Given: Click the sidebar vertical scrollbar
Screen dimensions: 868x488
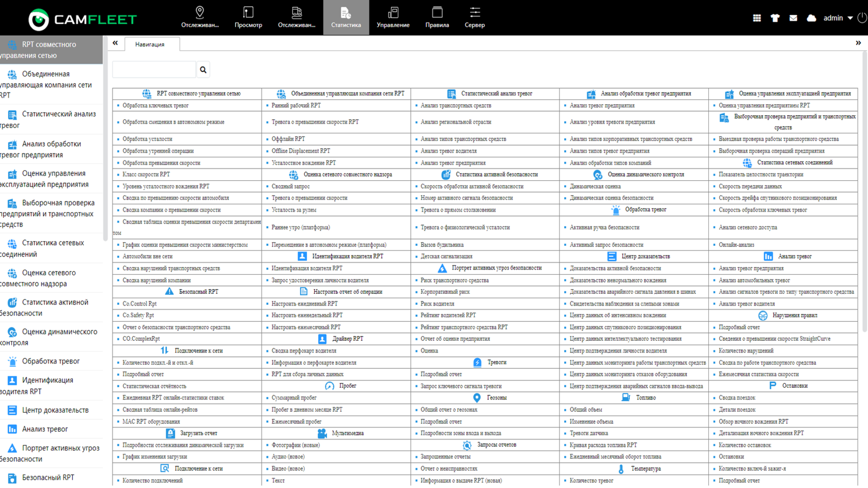Looking at the screenshot, I should 105,155.
